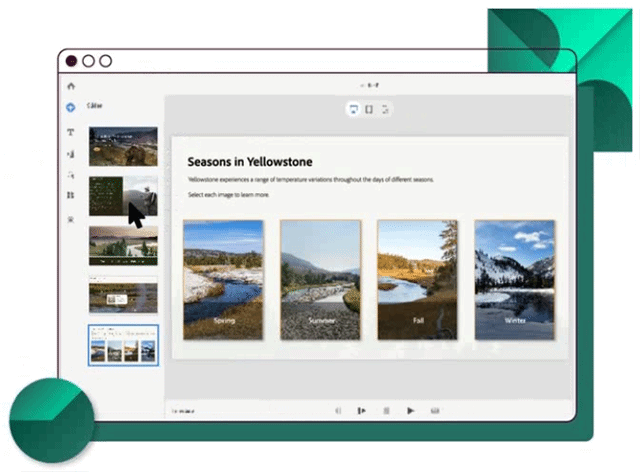Select the fourth slide thumbnail with dialog box
This screenshot has height=472, width=640.
[123, 295]
